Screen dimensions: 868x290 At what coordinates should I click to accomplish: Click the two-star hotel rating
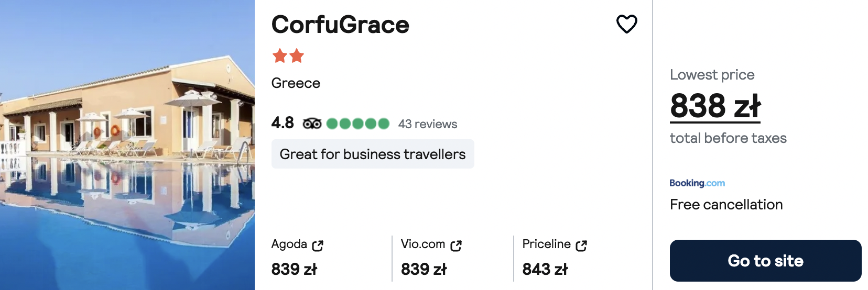(288, 55)
